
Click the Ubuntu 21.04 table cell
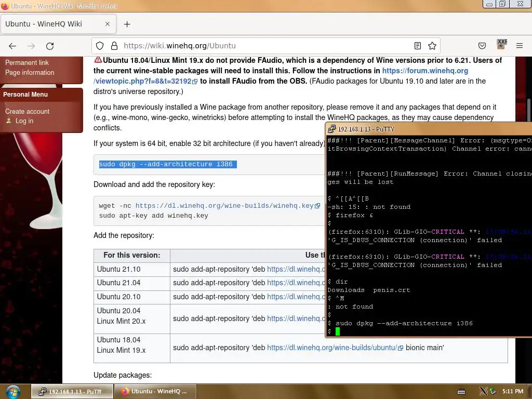pyautogui.click(x=132, y=283)
